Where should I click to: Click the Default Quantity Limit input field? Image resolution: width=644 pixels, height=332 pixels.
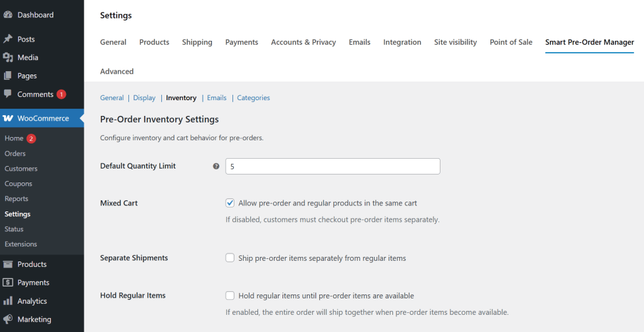333,167
